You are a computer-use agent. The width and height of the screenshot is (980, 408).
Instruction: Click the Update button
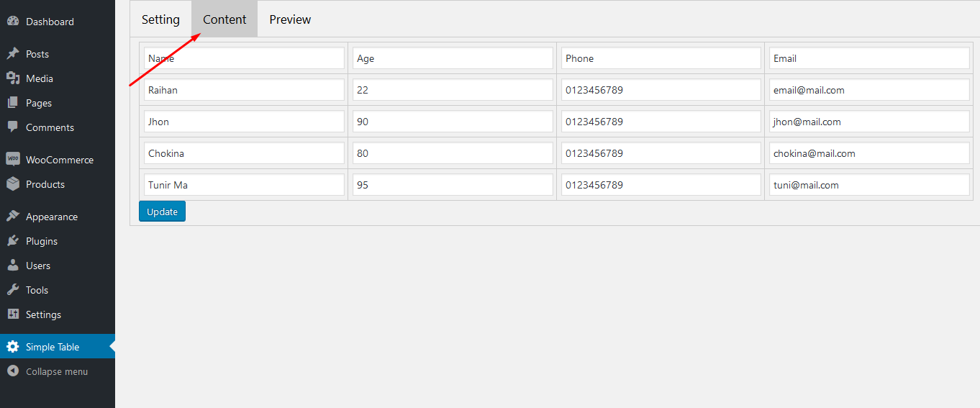tap(162, 212)
